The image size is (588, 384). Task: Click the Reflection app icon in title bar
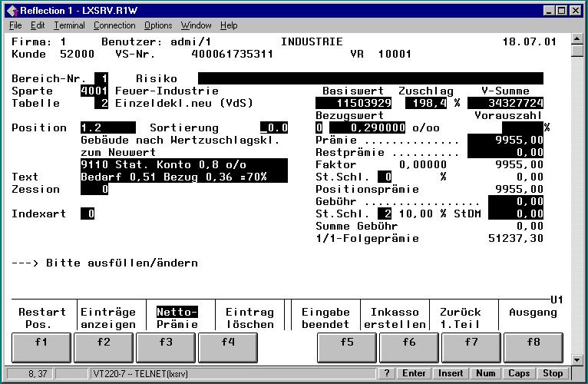12,11
